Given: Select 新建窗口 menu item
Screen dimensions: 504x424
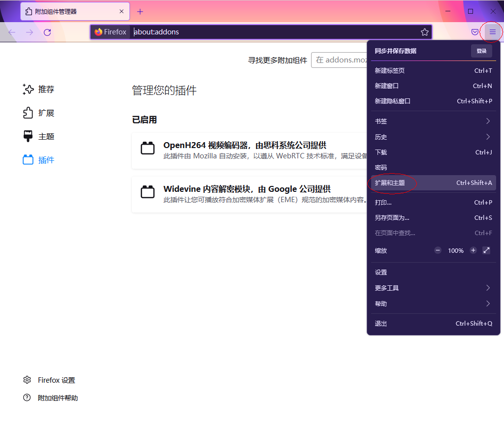Looking at the screenshot, I should (433, 86).
